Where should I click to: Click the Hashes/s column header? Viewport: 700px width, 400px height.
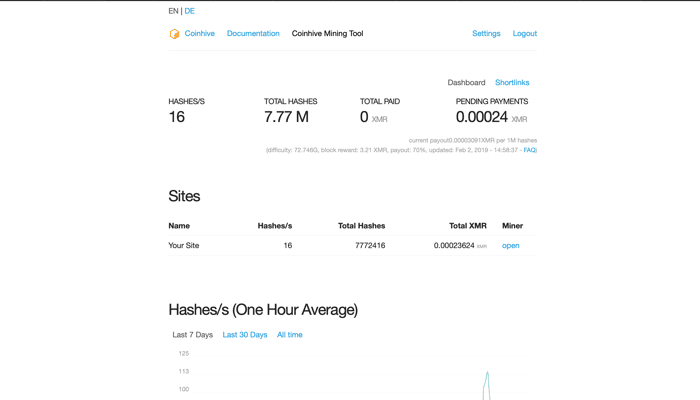(275, 226)
